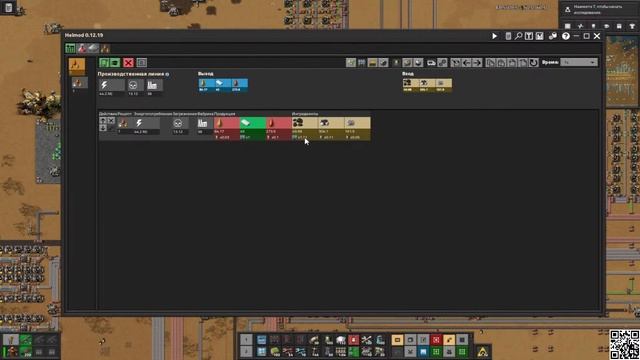Open the colored spheres icon beside help
This screenshot has width=640, height=360.
point(553,36)
